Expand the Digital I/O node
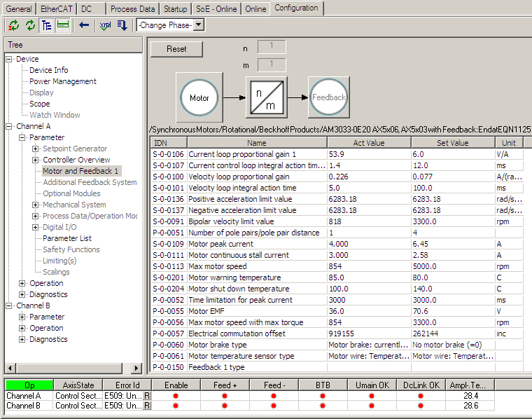 click(x=35, y=227)
